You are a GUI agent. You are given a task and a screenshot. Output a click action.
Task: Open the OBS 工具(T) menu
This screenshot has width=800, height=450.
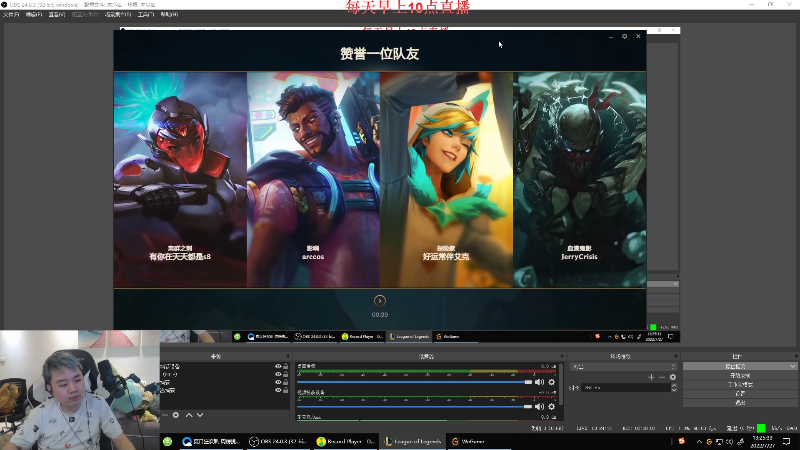tap(146, 14)
